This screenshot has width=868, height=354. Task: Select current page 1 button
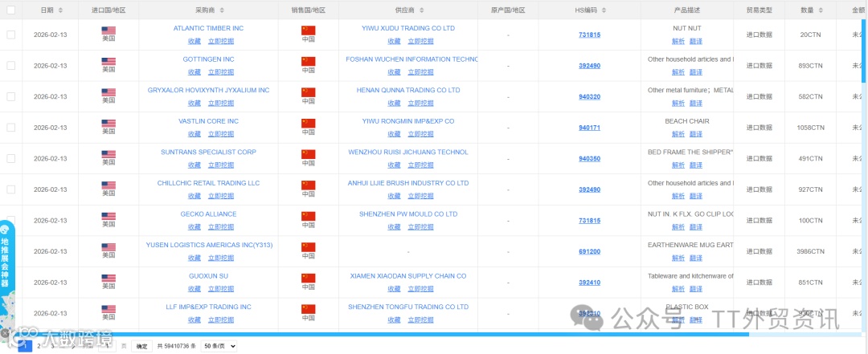(25, 346)
